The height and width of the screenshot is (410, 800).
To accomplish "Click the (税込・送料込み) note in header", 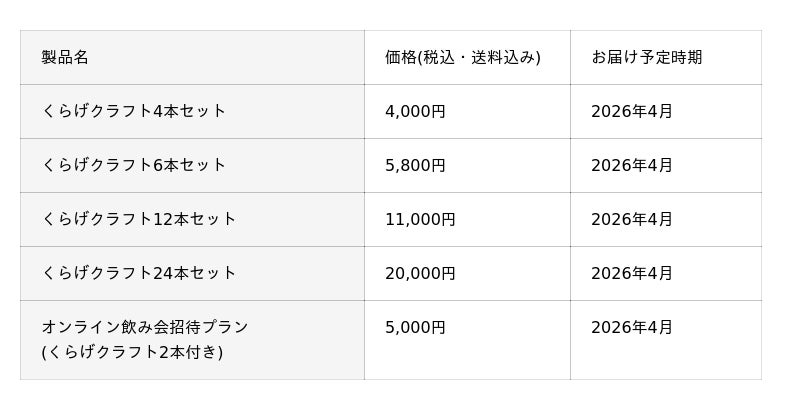I will [479, 57].
